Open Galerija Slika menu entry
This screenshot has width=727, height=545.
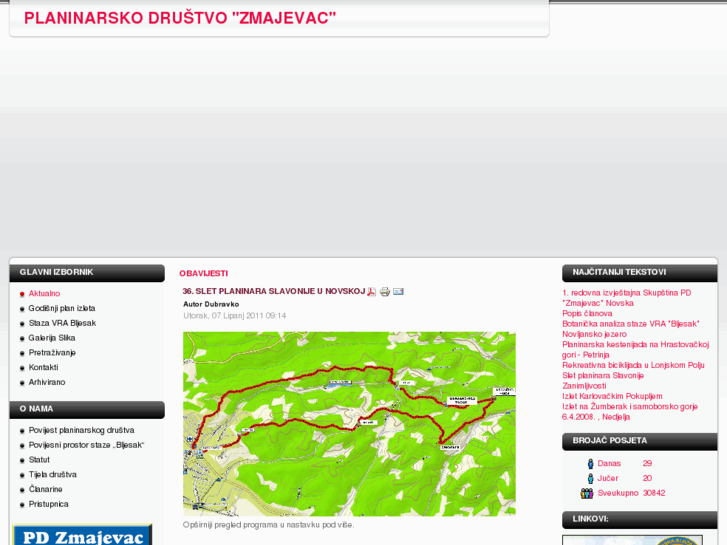click(52, 338)
